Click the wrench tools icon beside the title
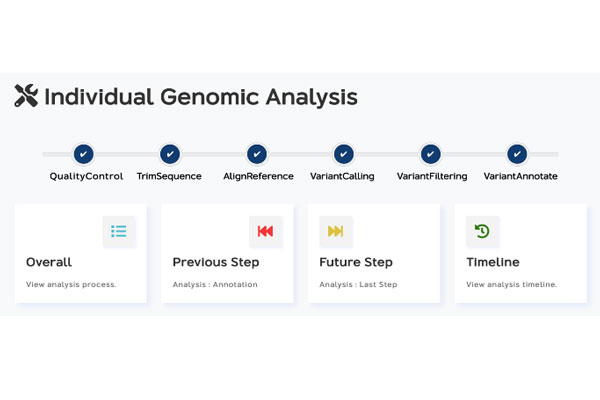This screenshot has height=400, width=600. [26, 96]
